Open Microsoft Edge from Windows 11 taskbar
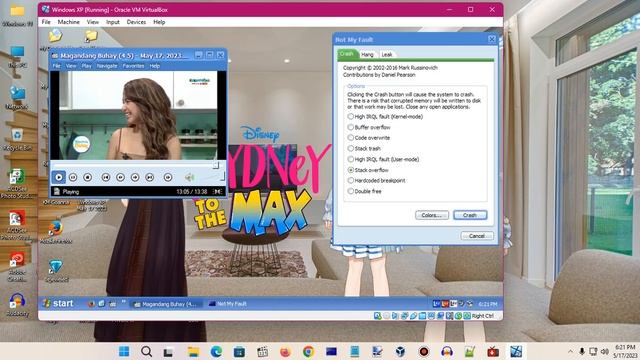 point(216,351)
